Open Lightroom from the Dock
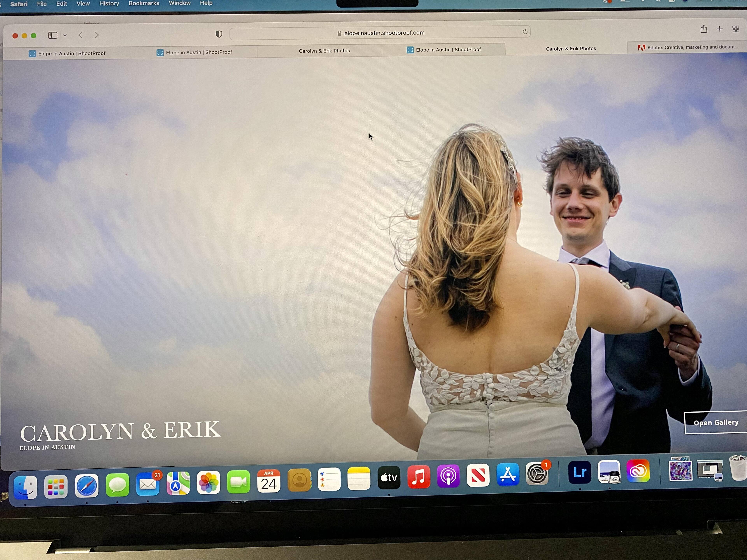747x560 pixels. [x=580, y=473]
